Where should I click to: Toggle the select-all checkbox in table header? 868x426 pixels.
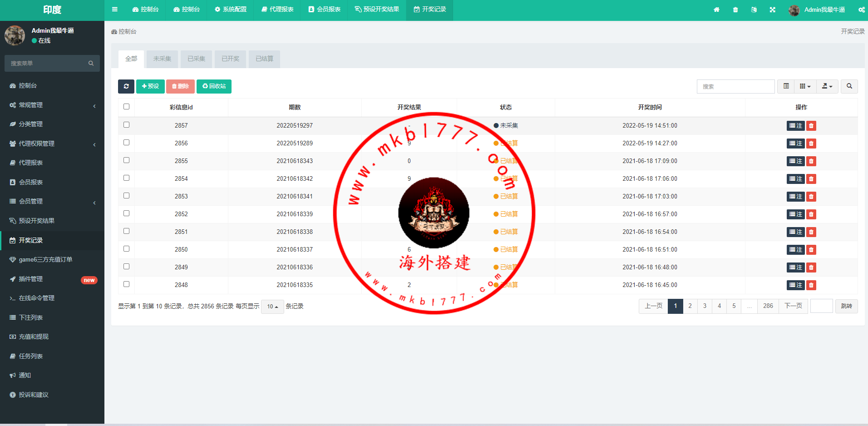pyautogui.click(x=126, y=107)
